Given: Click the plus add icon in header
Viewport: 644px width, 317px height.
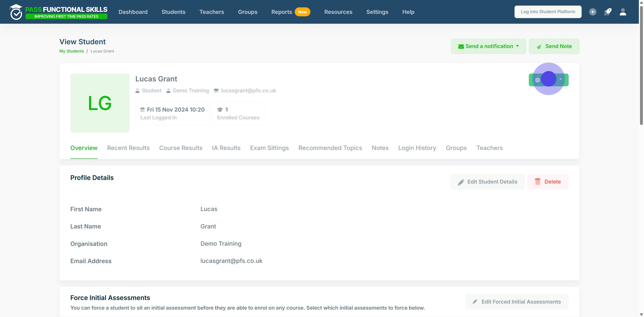Looking at the screenshot, I should [x=593, y=12].
